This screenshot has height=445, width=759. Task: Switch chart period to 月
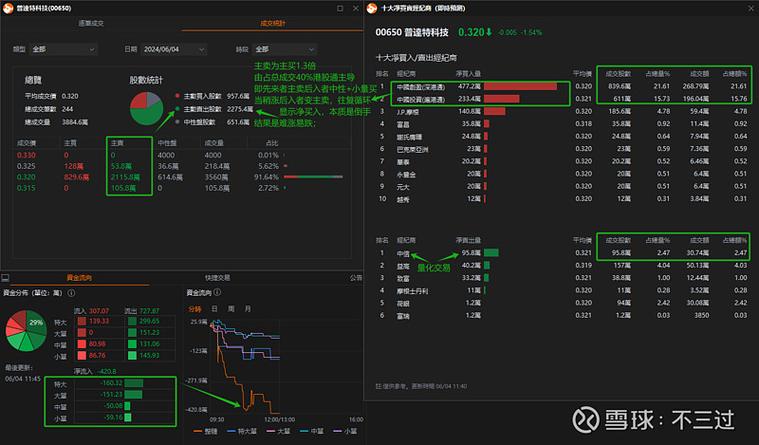pos(248,308)
